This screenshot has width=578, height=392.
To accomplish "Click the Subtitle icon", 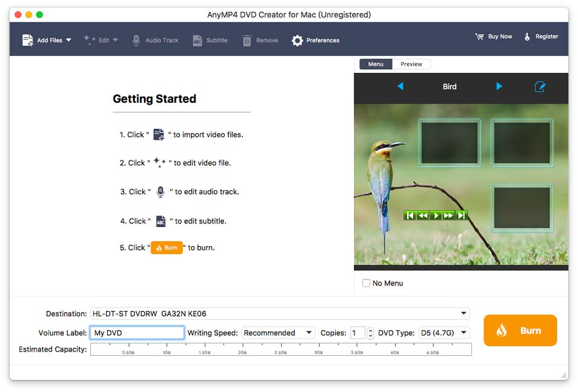I will click(x=197, y=40).
